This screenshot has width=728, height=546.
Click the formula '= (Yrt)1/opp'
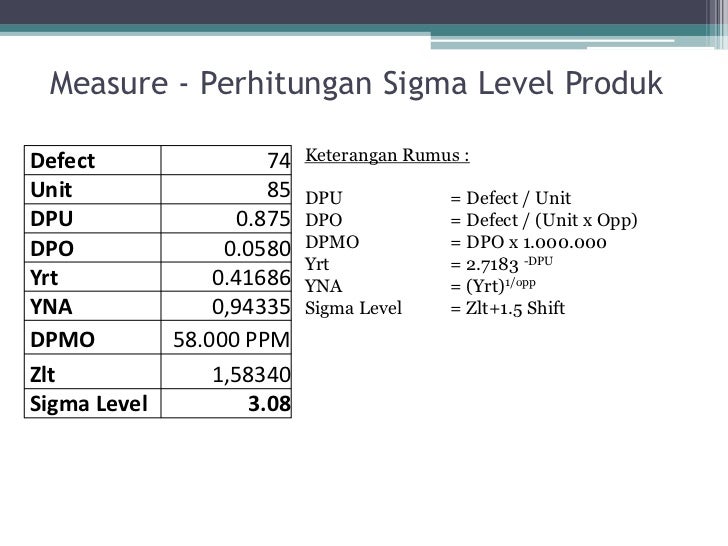(493, 286)
